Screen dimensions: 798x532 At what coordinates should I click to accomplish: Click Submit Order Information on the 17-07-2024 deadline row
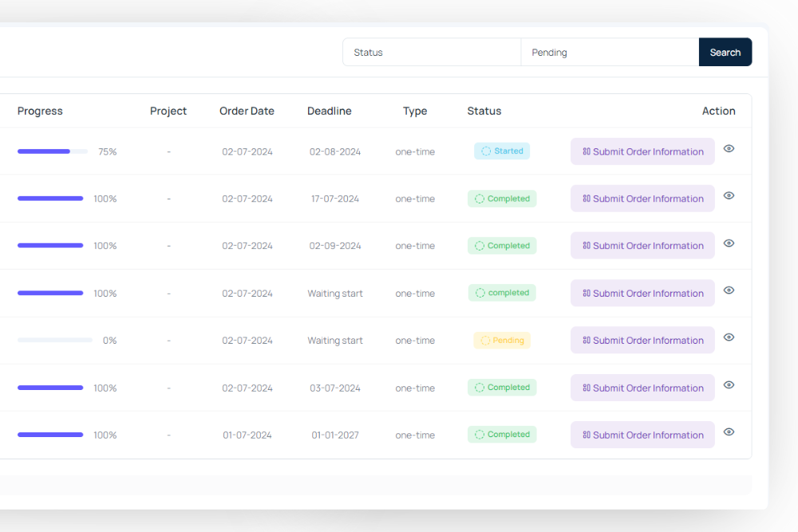tap(642, 198)
